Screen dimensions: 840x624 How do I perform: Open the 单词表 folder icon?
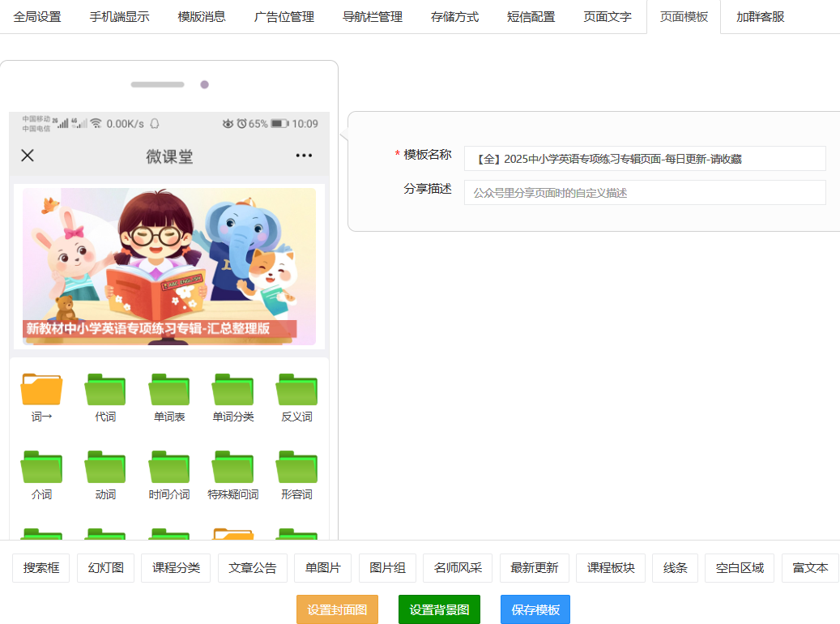click(169, 390)
